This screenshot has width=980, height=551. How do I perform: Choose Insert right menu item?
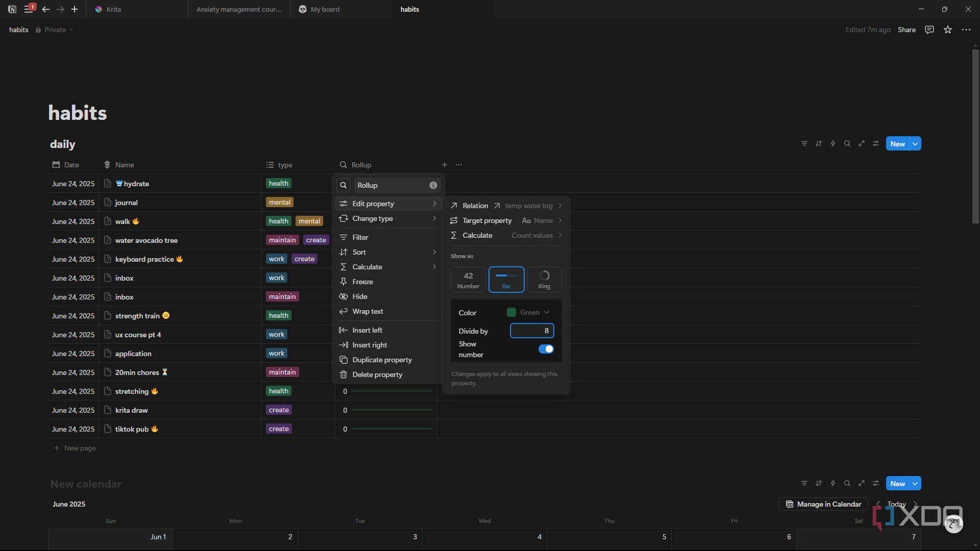[387, 345]
